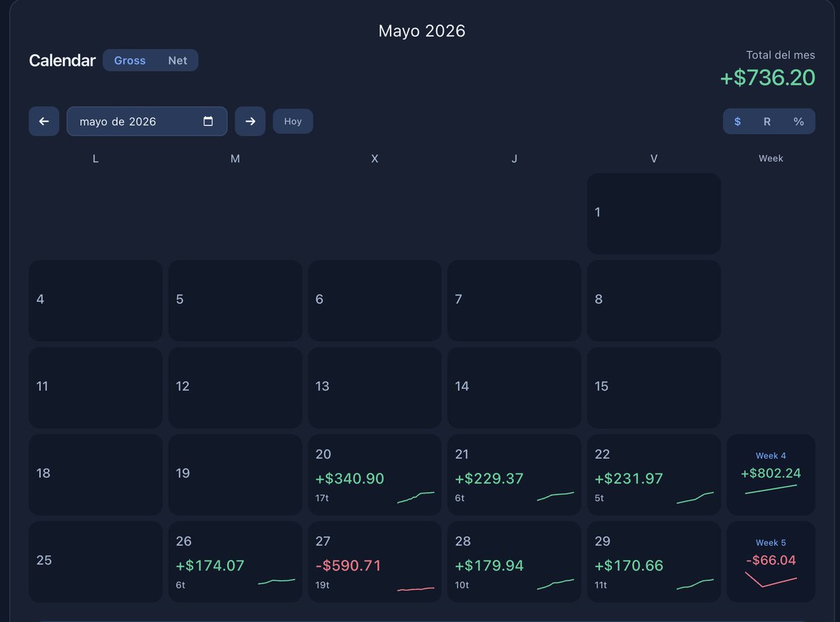840x622 pixels.
Task: Show values in dollars ($)
Action: [x=738, y=121]
